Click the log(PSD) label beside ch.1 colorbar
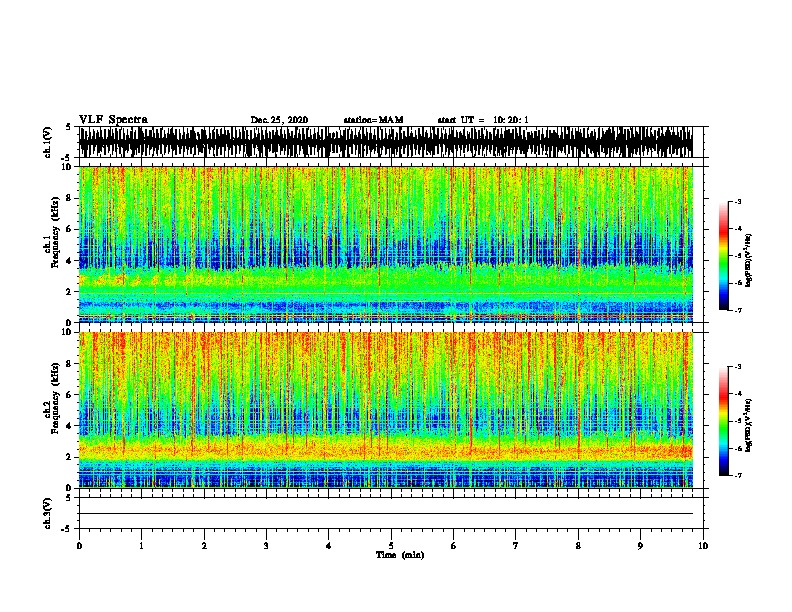 749,261
